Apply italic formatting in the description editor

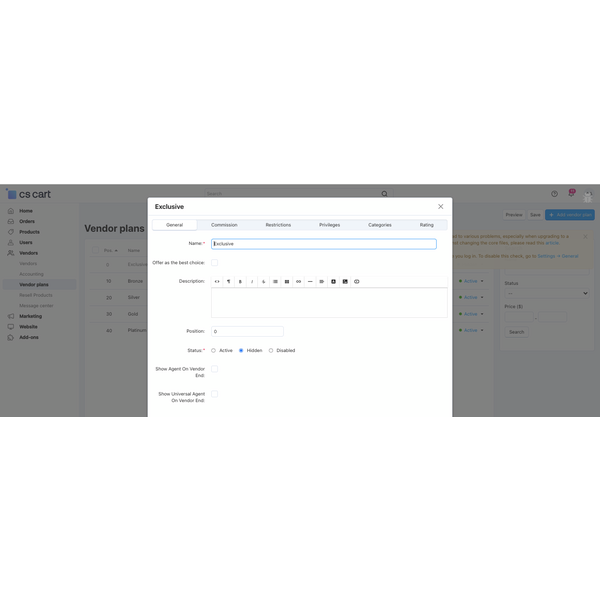[252, 282]
